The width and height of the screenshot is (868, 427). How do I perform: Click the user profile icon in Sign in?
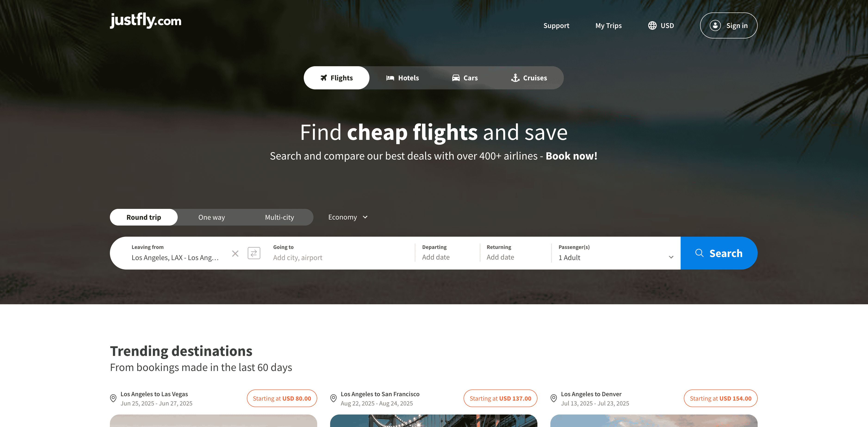[715, 26]
